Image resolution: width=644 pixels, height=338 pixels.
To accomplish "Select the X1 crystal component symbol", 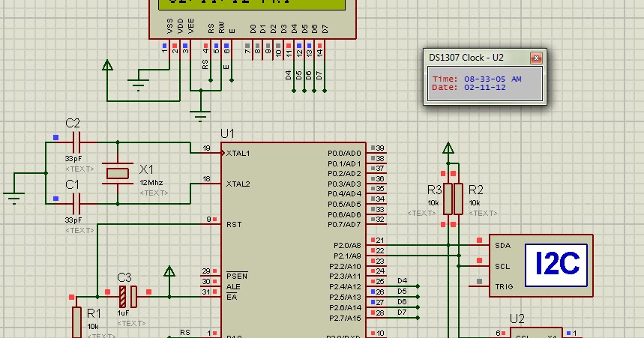I will point(118,173).
